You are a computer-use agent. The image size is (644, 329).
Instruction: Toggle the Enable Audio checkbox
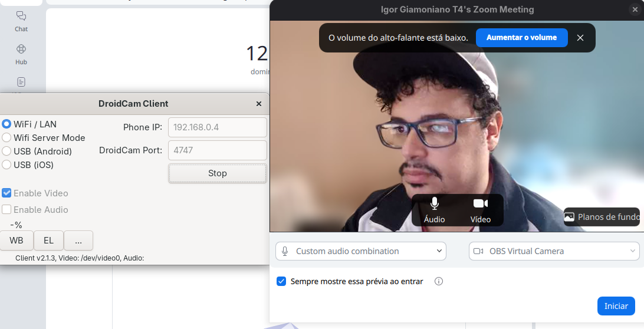click(6, 209)
